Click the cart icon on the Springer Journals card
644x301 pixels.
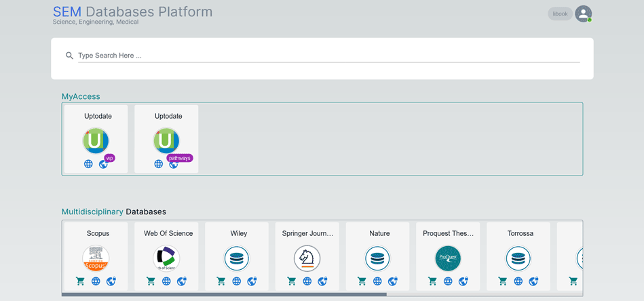pos(292,281)
